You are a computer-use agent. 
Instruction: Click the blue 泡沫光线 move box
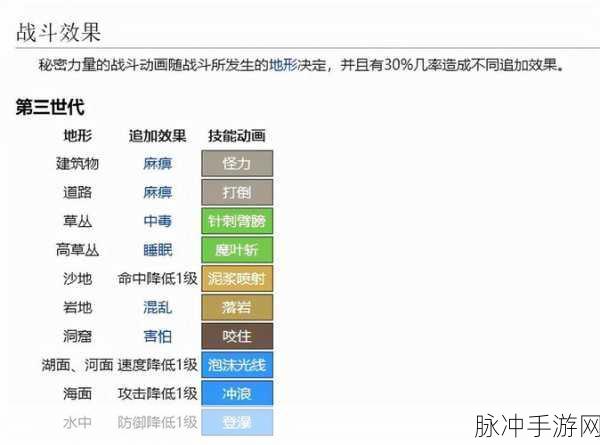coord(237,365)
